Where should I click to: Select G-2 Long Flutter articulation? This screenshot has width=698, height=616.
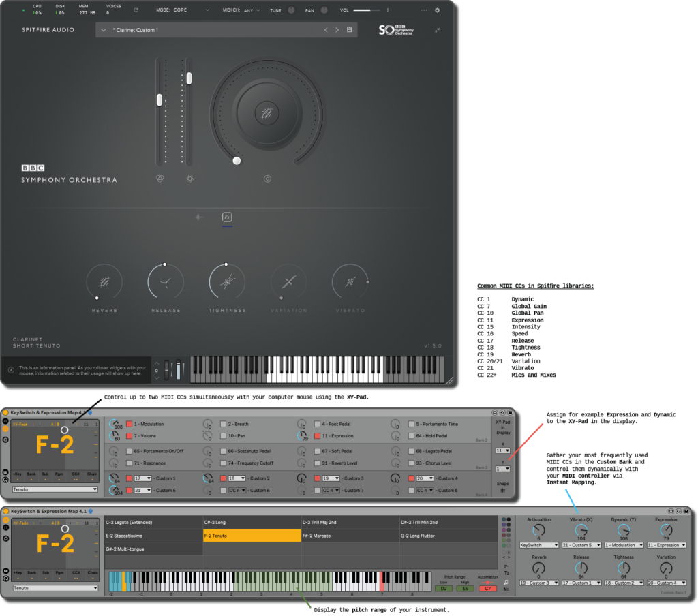[449, 536]
